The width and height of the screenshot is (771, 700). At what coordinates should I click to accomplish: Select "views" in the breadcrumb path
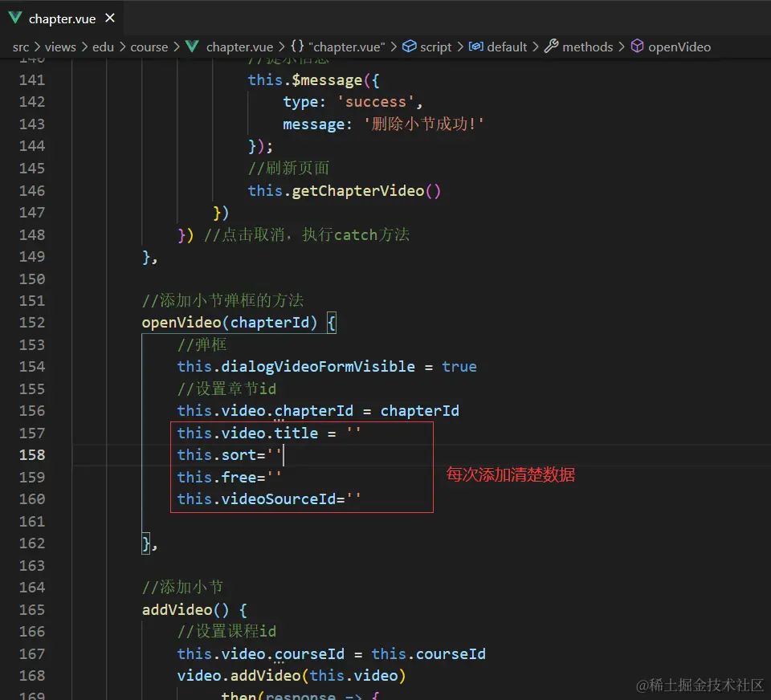pyautogui.click(x=61, y=47)
